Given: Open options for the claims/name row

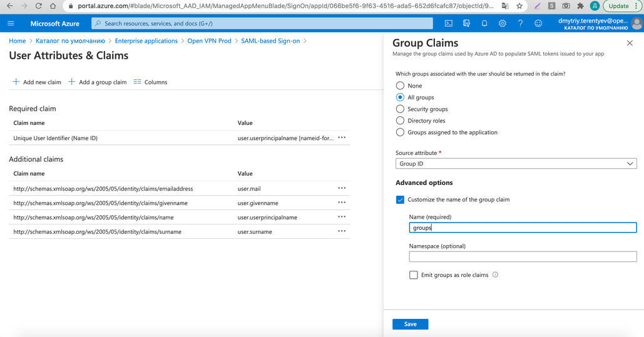Looking at the screenshot, I should [x=342, y=217].
